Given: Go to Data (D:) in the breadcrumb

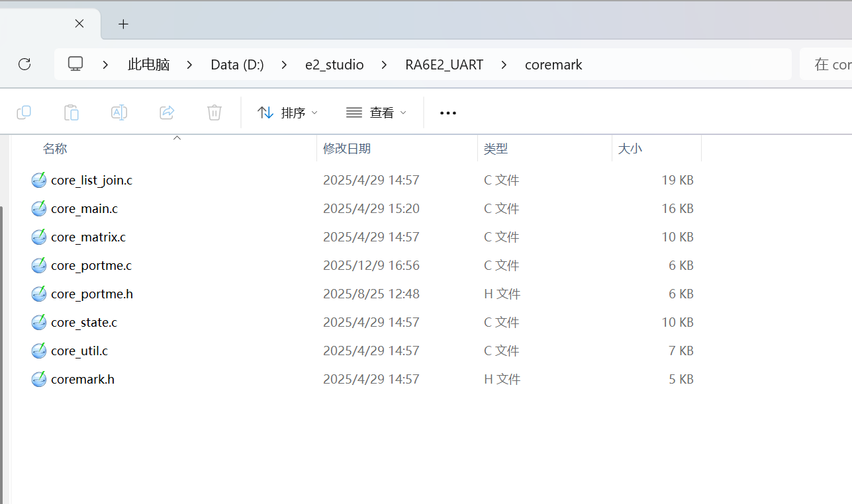Looking at the screenshot, I should pos(237,65).
